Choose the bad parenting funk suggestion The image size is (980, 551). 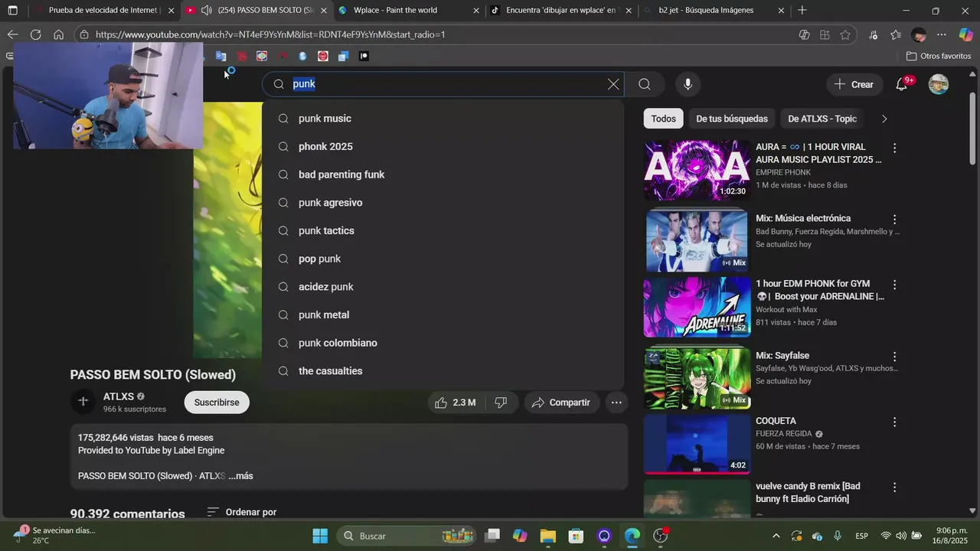point(443,174)
